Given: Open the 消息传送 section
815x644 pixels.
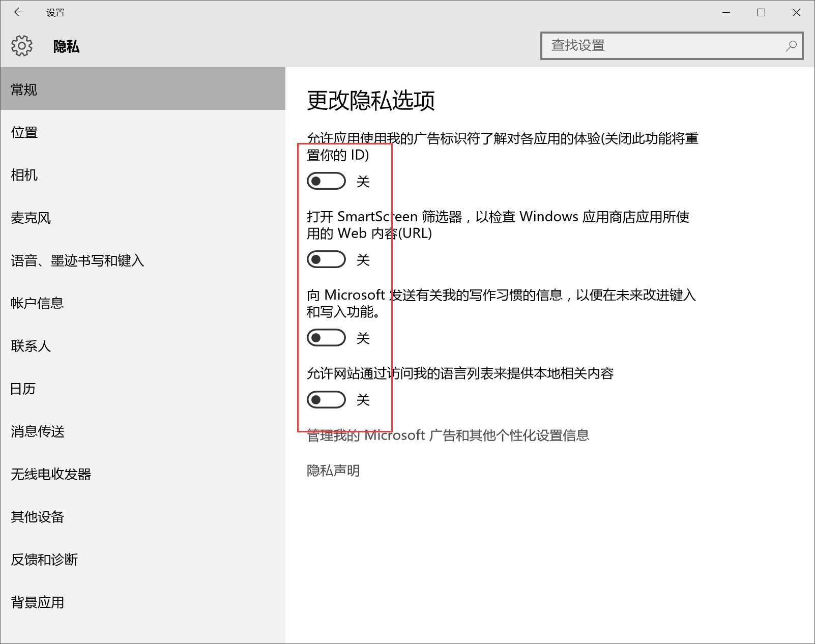Looking at the screenshot, I should [143, 431].
